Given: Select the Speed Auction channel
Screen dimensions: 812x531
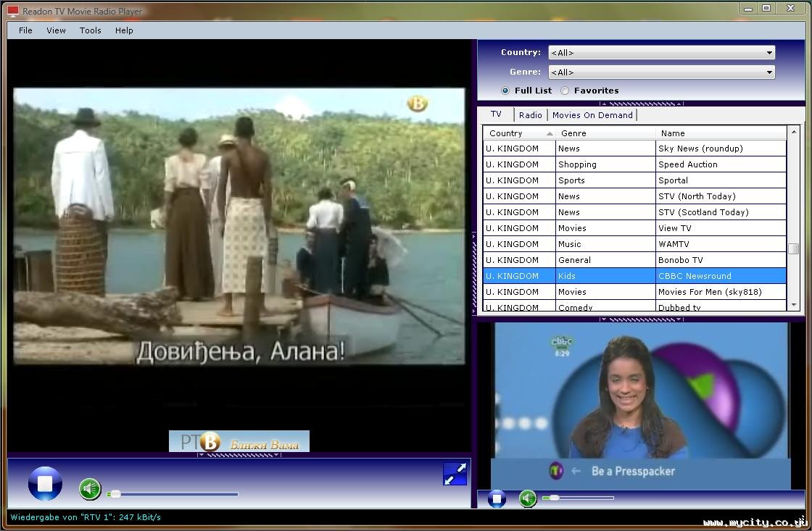Looking at the screenshot, I should tap(634, 164).
